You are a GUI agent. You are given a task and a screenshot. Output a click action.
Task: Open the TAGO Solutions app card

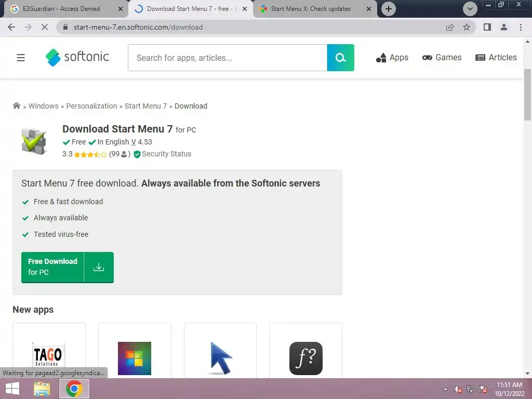coord(49,351)
